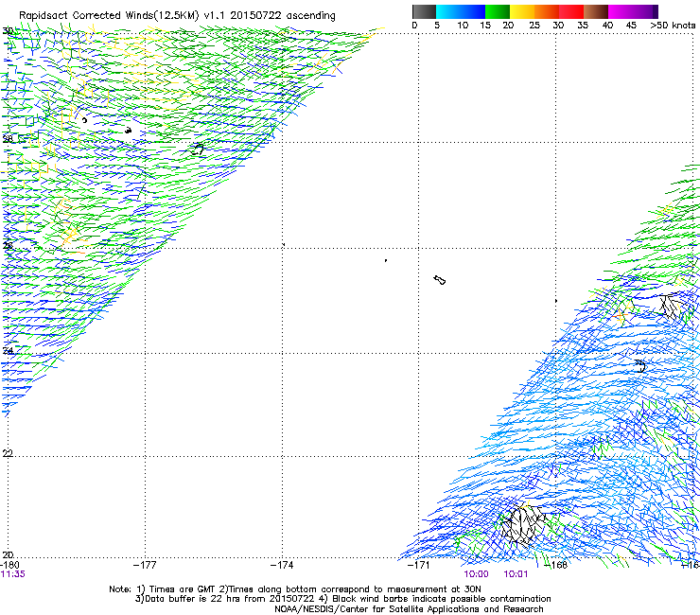Click the latitude label '30'

[8, 31]
